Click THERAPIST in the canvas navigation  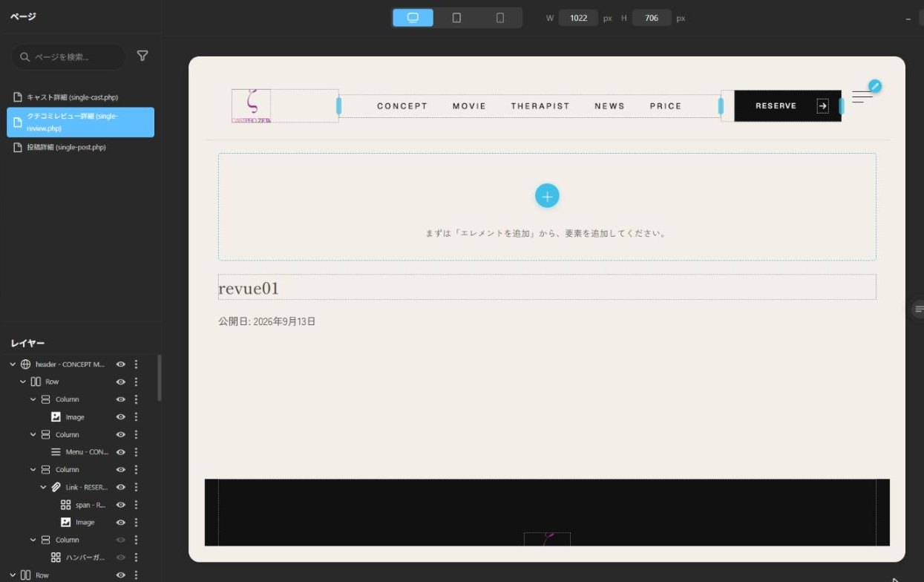tap(540, 106)
